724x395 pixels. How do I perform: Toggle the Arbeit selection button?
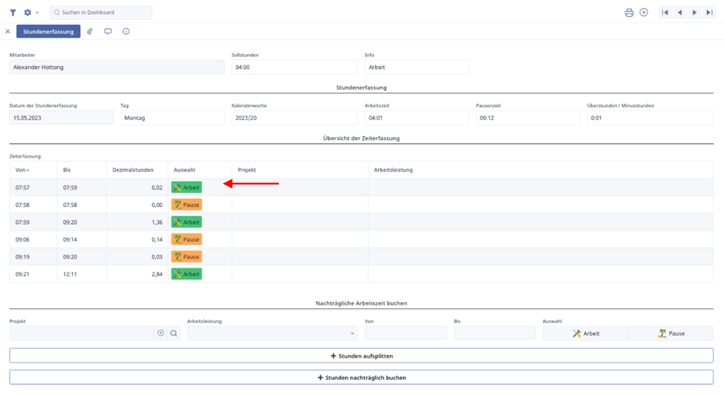585,333
